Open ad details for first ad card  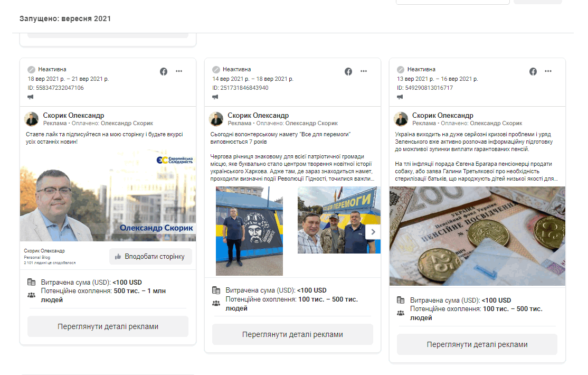[x=108, y=326]
